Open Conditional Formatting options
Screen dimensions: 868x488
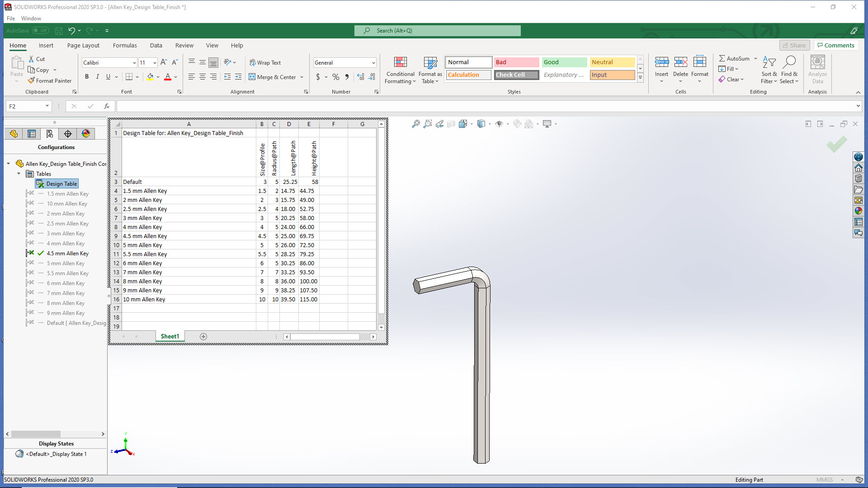(400, 70)
